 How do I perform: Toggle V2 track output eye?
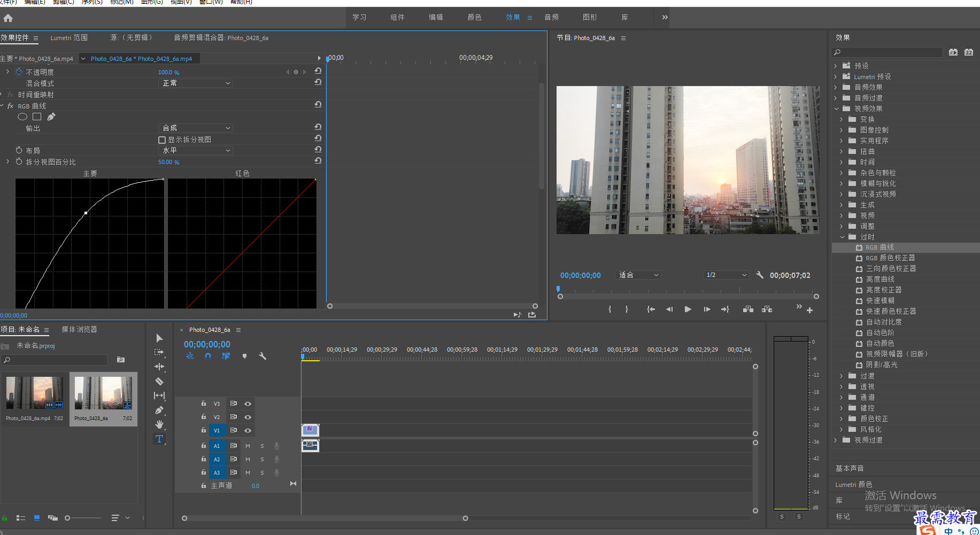click(248, 417)
